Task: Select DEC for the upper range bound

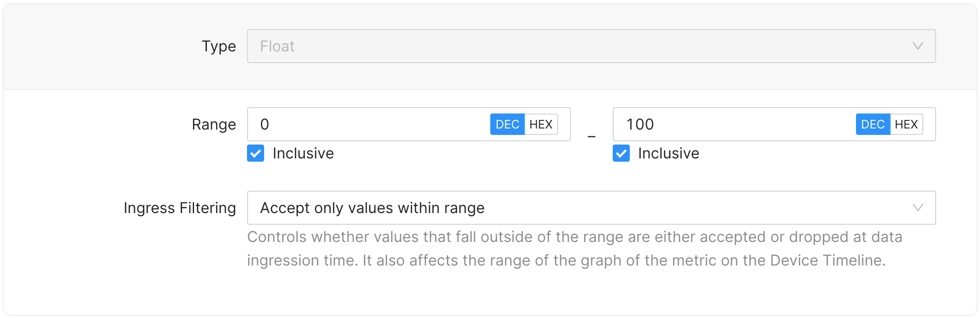Action: [873, 124]
